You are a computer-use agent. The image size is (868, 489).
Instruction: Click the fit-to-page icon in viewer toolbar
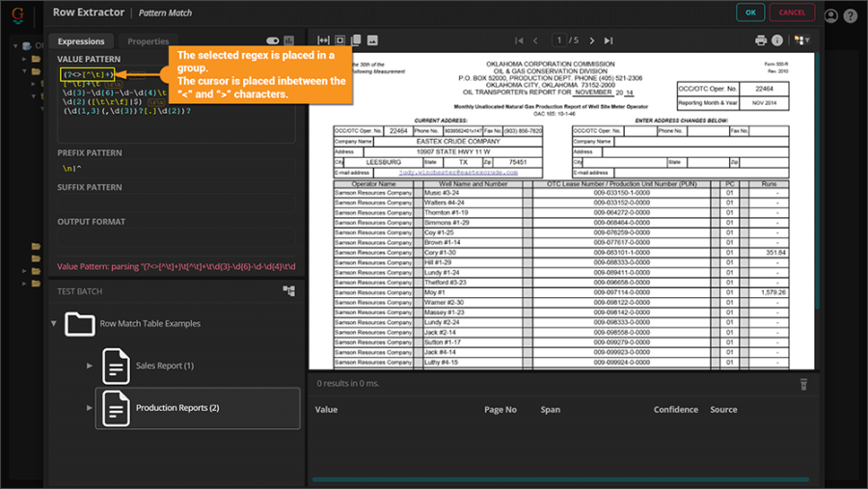[339, 41]
